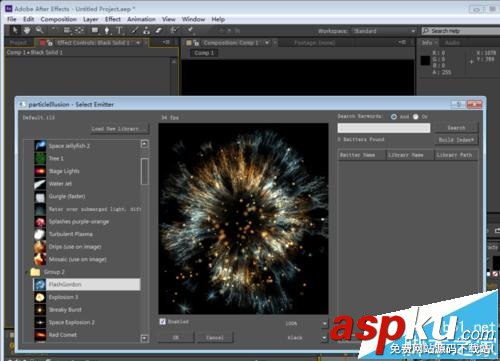Select the Type text tool
500x361 pixels.
click(119, 31)
